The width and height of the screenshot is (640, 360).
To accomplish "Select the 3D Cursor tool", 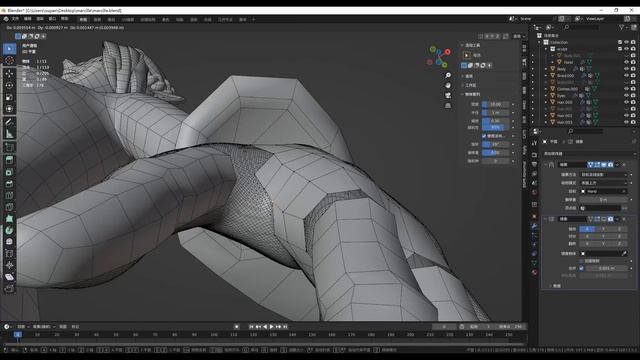I will [9, 61].
